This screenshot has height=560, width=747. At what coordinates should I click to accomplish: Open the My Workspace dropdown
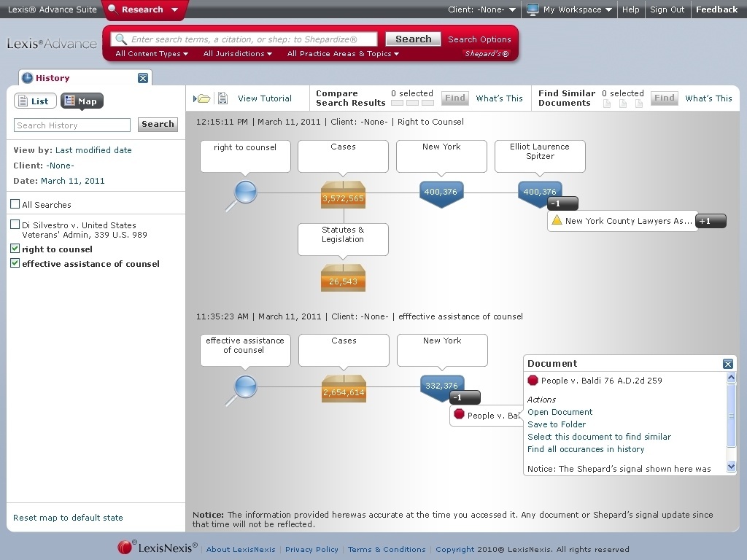(x=578, y=9)
